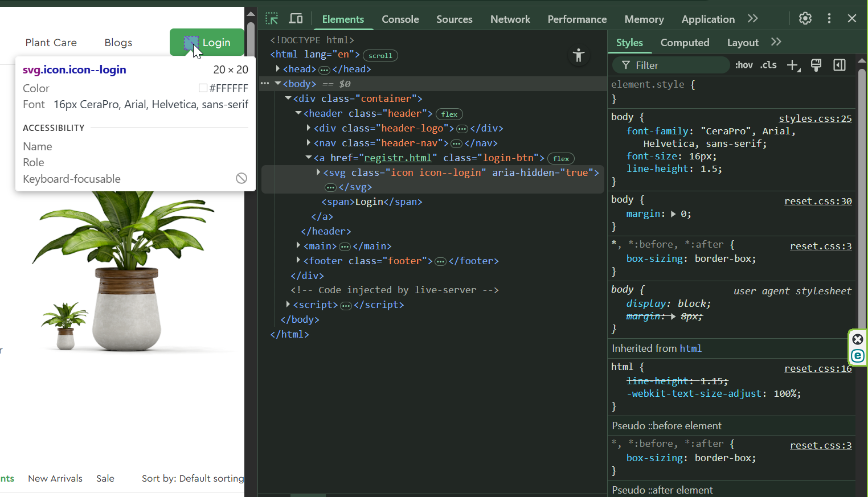Screen dimensions: 868x497
Task: Switch to the Console tab
Action: coord(400,19)
